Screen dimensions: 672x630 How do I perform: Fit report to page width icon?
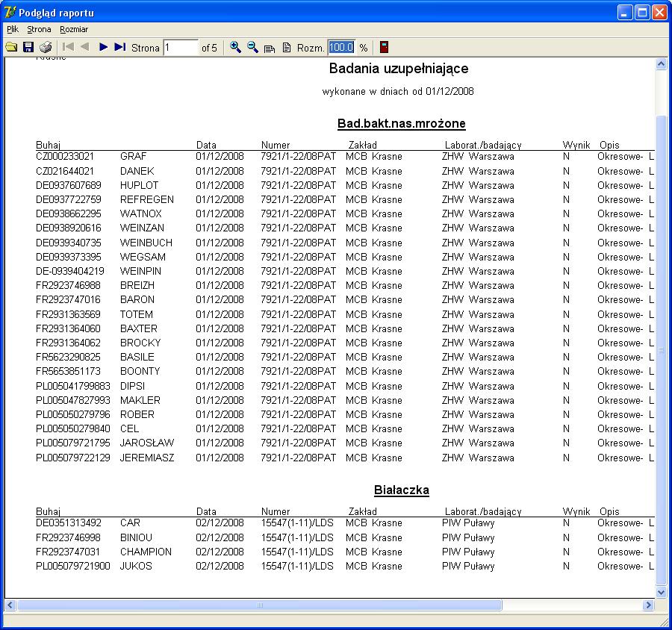270,48
